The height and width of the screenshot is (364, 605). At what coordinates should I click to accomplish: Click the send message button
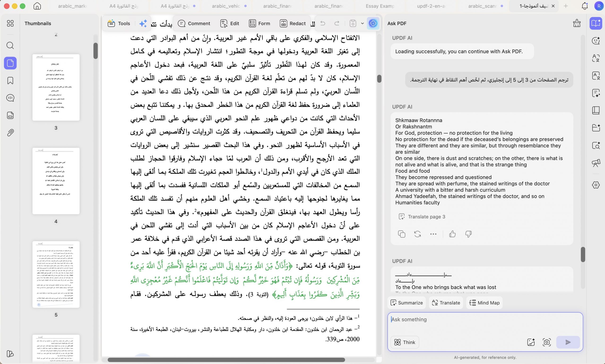tap(568, 342)
